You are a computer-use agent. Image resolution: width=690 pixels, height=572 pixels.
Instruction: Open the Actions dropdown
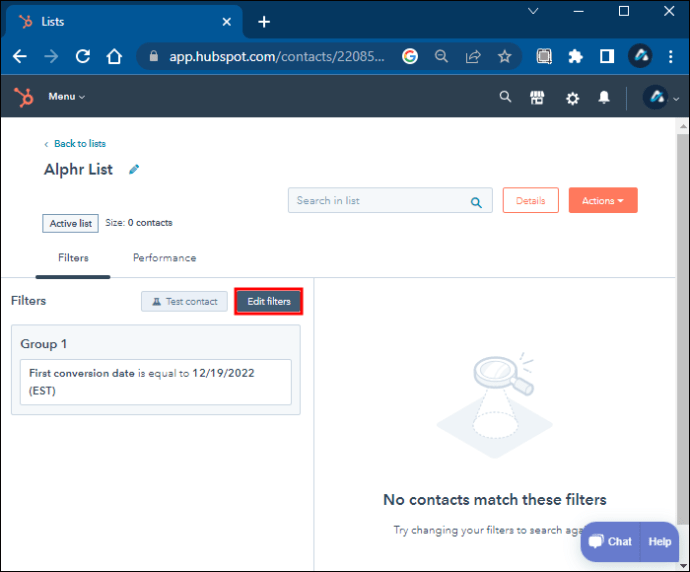603,200
